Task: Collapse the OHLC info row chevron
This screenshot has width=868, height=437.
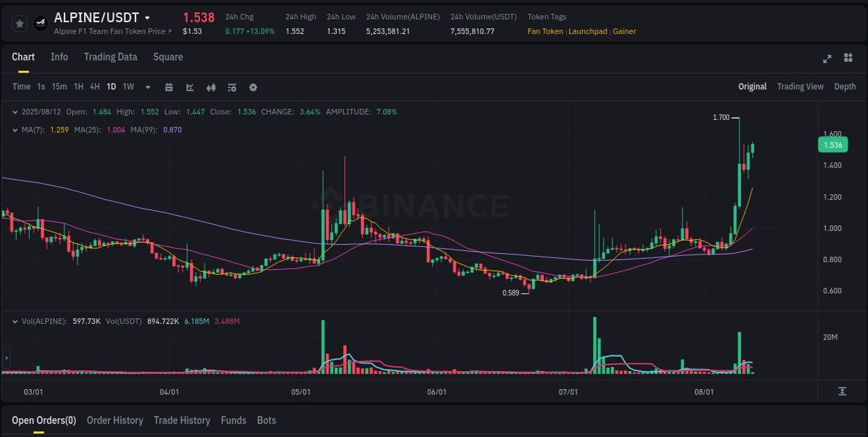Action: 15,112
